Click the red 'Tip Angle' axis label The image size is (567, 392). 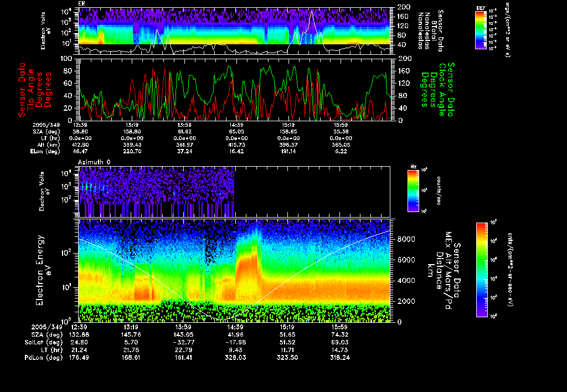[x=31, y=89]
